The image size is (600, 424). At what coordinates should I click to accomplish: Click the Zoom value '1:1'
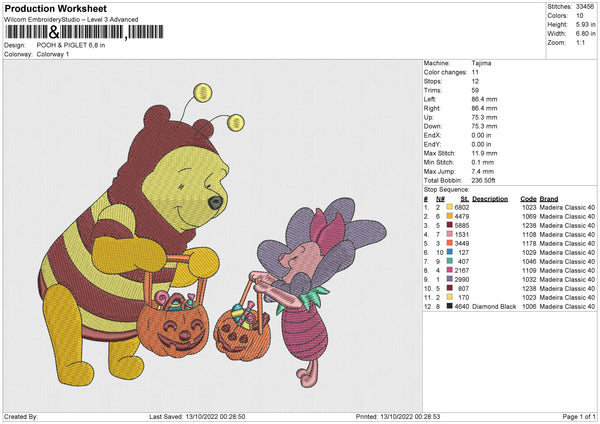tap(580, 42)
